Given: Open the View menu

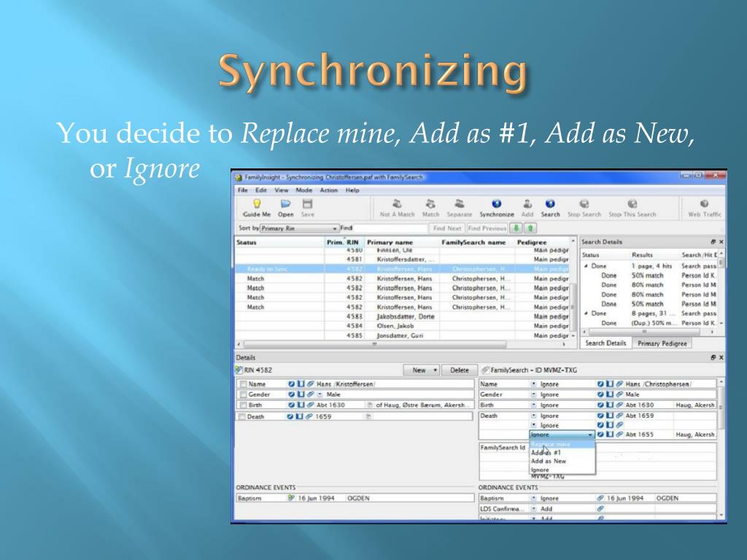Looking at the screenshot, I should 281,190.
